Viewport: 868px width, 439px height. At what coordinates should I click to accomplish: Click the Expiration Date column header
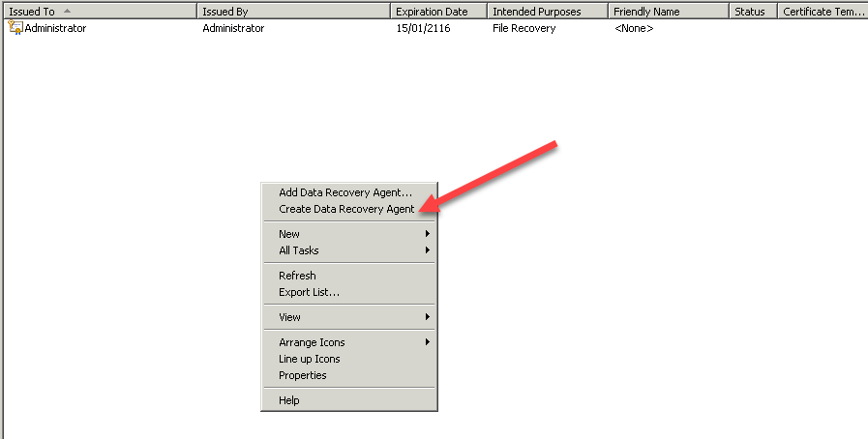coord(437,12)
